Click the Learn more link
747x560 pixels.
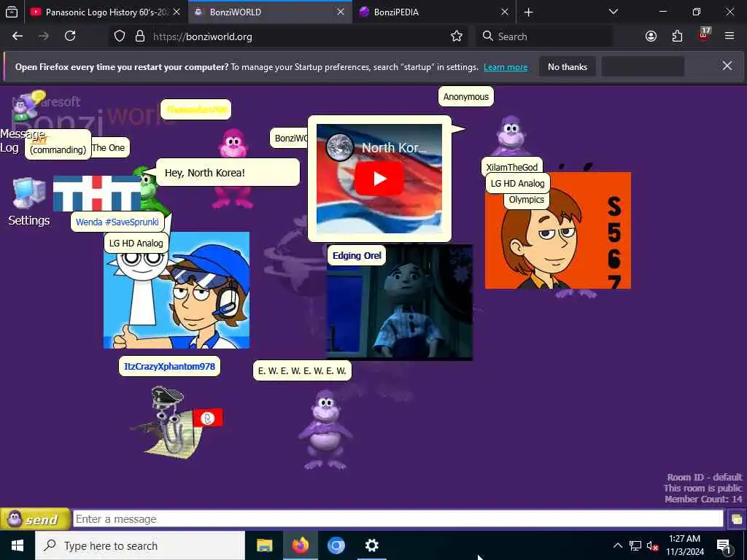click(506, 67)
